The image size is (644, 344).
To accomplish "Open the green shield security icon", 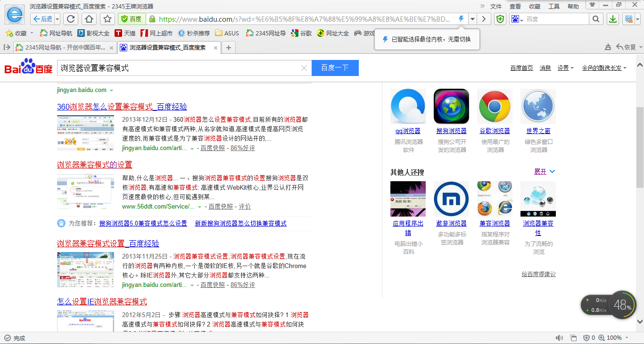I will click(x=500, y=19).
